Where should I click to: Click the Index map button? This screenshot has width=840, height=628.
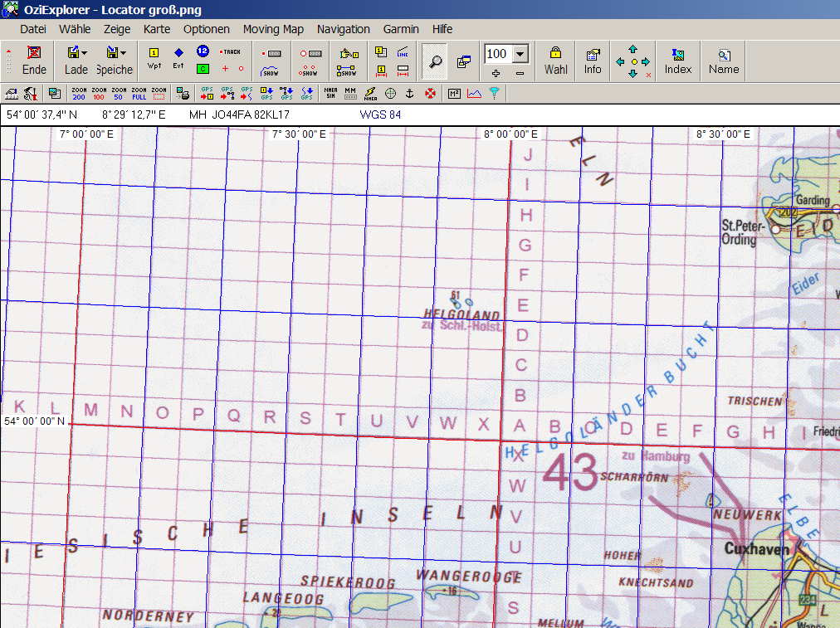(677, 61)
